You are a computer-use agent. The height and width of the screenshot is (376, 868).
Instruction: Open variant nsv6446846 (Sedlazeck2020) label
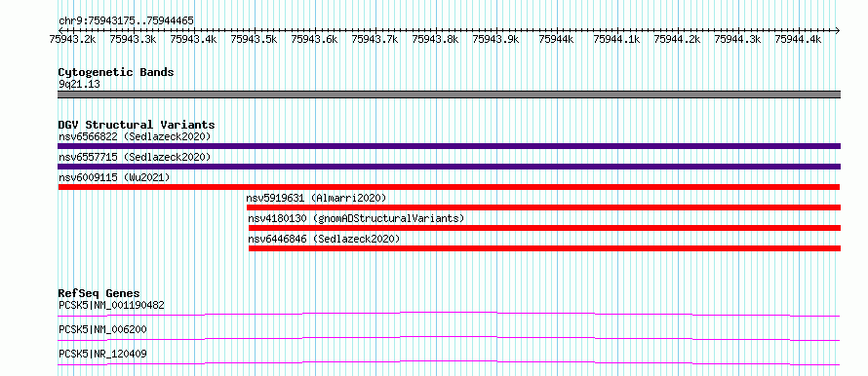[324, 239]
